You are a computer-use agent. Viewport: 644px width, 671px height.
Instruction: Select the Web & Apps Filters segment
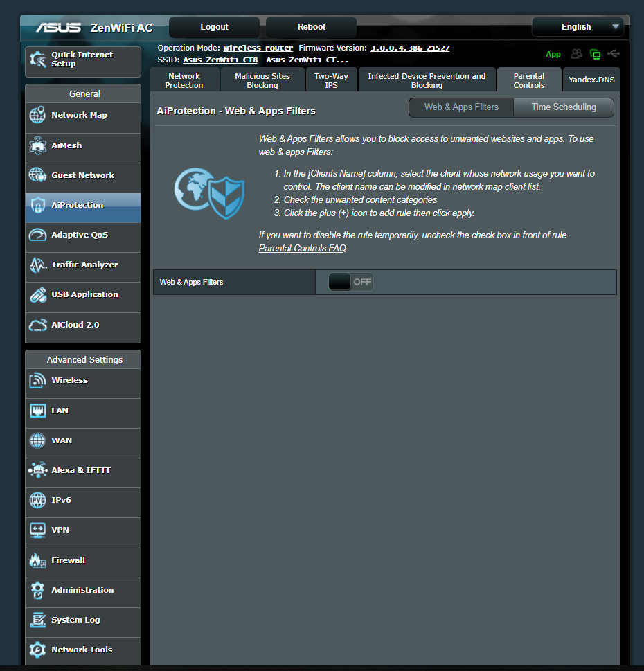tap(461, 107)
